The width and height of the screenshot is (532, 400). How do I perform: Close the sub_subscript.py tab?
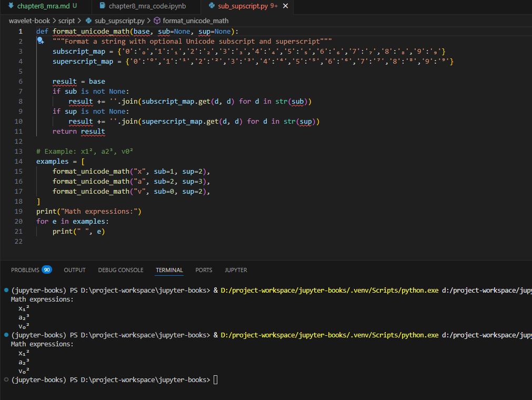[285, 7]
